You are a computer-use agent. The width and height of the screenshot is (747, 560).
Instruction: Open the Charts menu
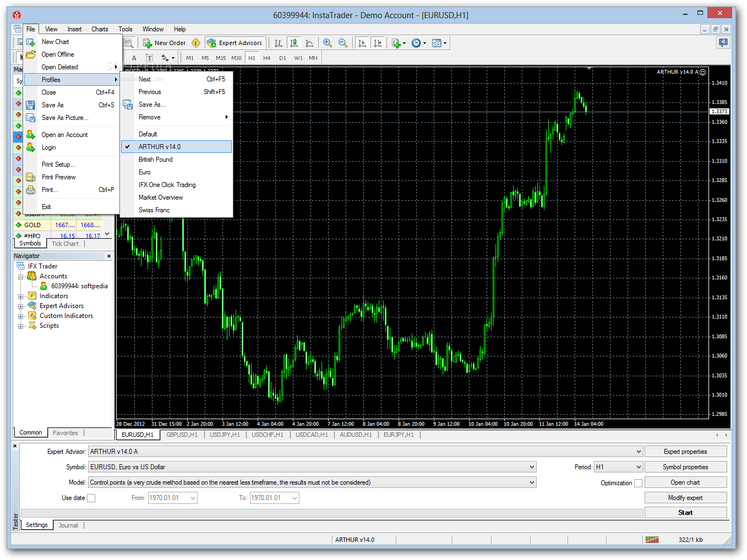[100, 29]
